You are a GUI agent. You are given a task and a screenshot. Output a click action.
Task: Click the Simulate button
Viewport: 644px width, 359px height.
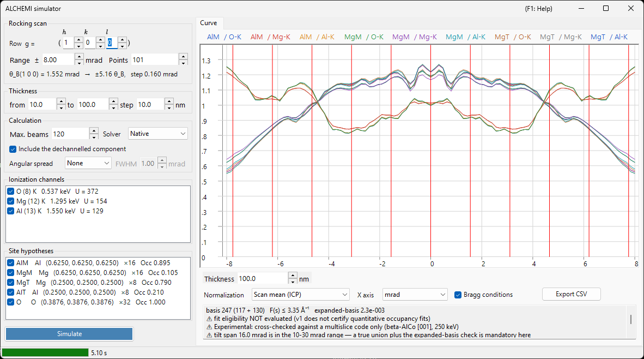(69, 334)
